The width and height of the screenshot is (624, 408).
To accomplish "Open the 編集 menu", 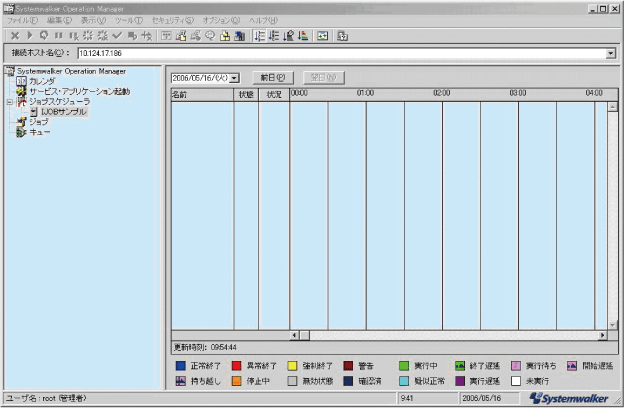I will [x=59, y=20].
